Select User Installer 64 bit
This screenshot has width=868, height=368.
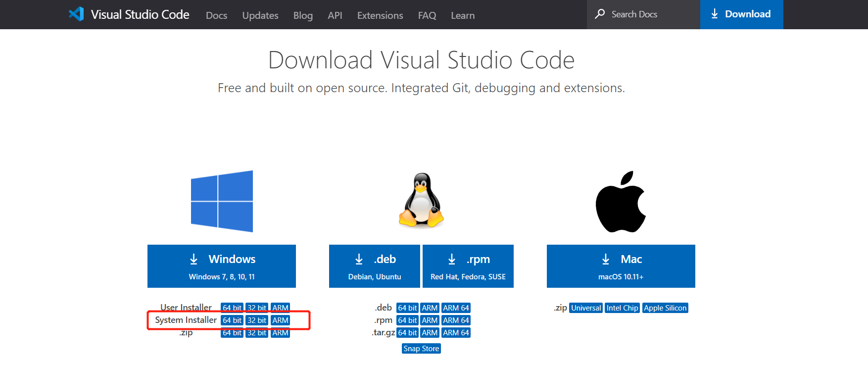(232, 308)
